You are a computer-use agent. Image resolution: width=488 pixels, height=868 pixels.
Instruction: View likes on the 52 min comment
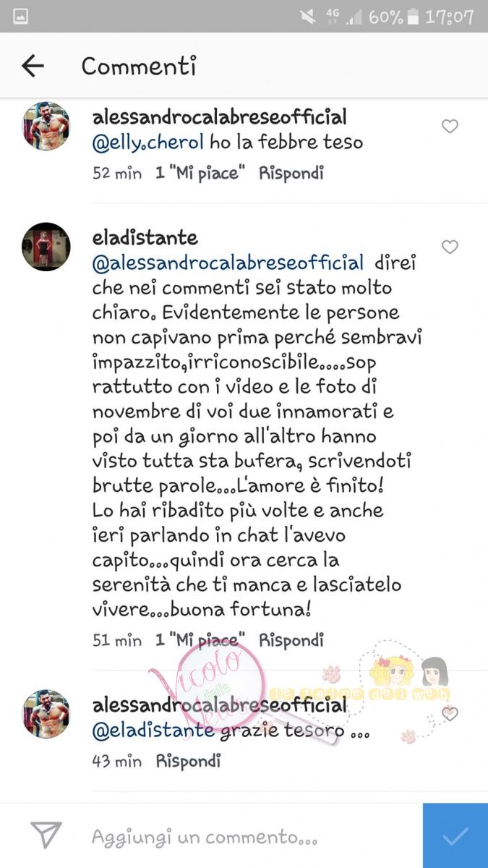[x=201, y=174]
